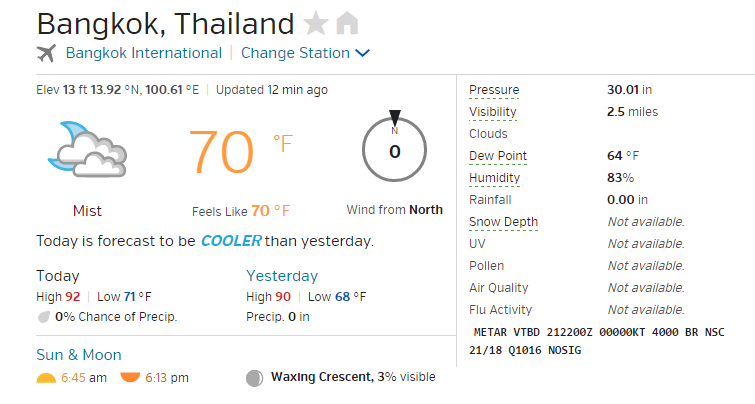The image size is (755, 404).
Task: Open the Change Station dropdown
Action: 295,53
